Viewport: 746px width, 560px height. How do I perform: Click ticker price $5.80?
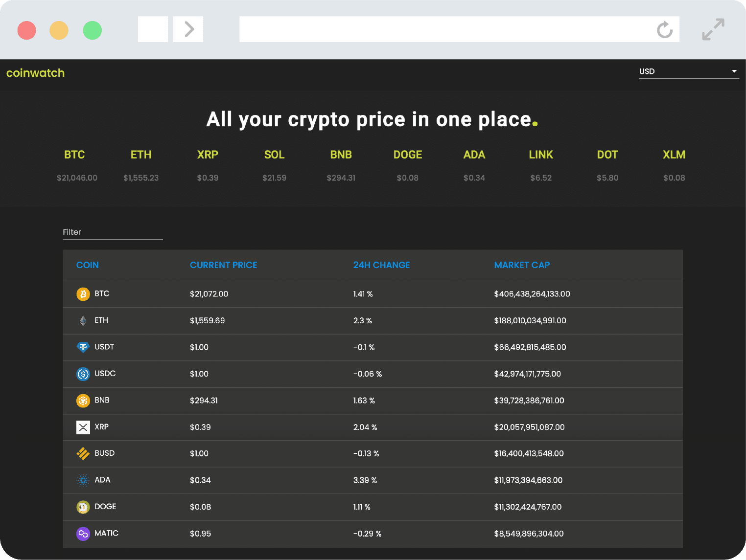(607, 178)
